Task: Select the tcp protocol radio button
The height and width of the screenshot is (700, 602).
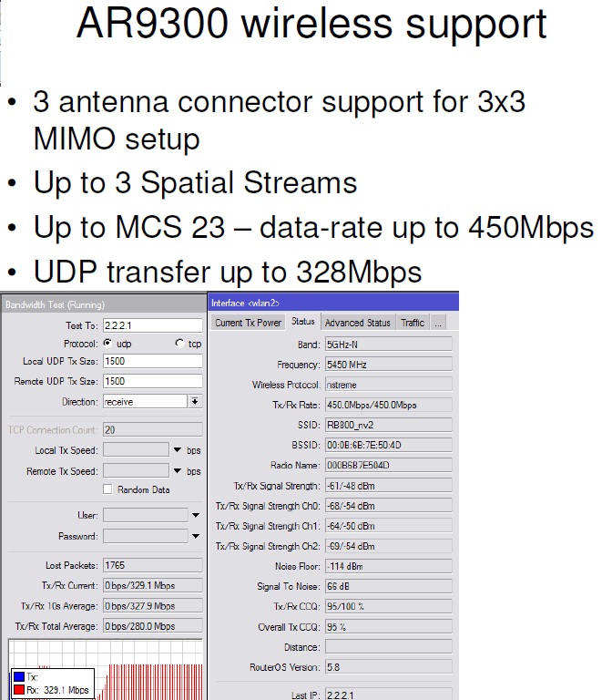Action: point(179,344)
